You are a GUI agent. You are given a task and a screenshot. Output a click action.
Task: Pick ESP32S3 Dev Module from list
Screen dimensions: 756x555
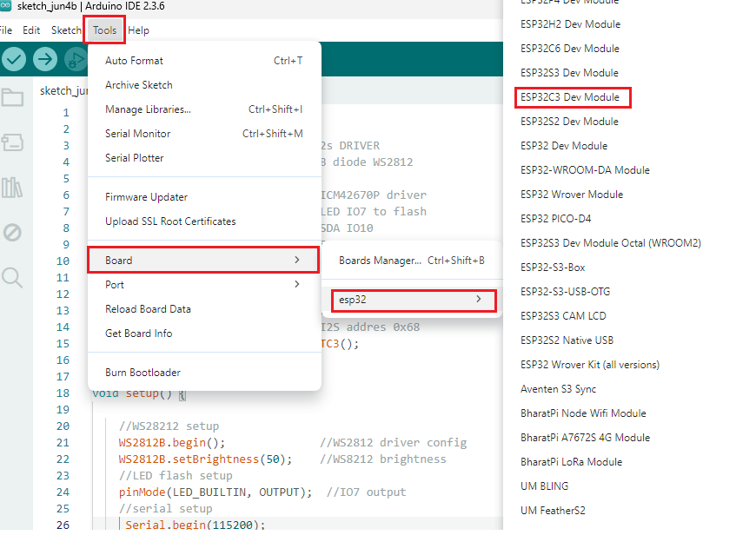point(569,73)
